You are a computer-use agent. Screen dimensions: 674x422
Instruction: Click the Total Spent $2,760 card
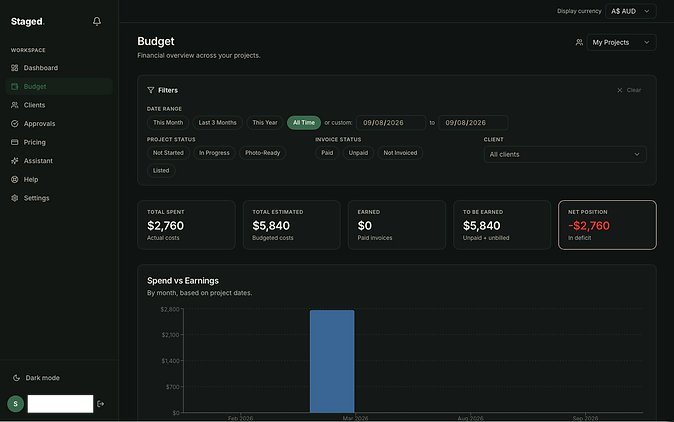(x=186, y=225)
